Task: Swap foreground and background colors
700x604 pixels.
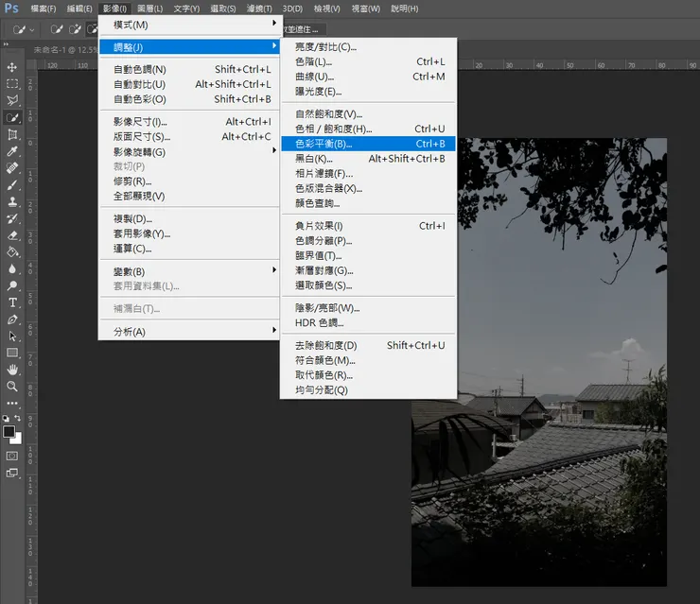Action: (17, 419)
